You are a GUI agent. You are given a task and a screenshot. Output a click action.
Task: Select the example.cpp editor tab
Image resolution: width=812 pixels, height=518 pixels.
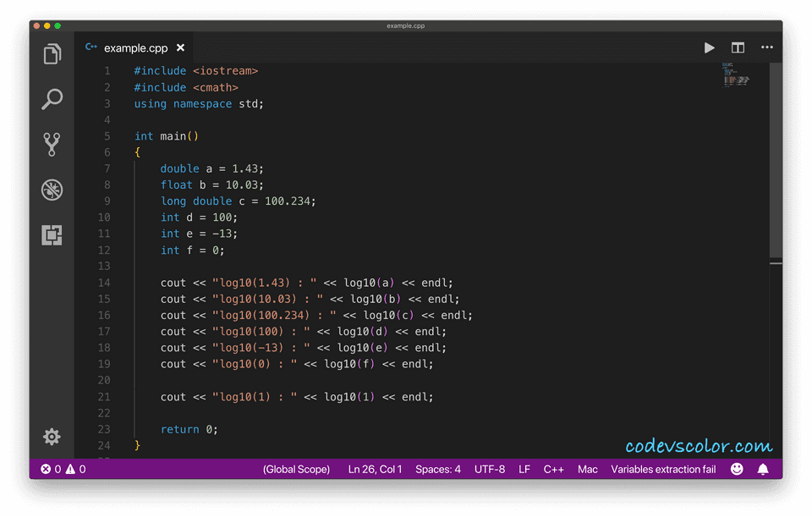click(x=134, y=47)
